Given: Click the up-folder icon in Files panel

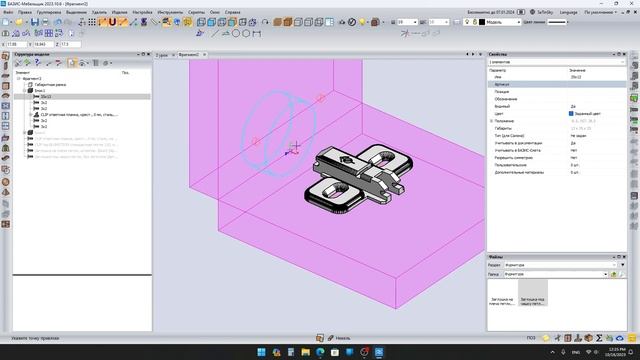Looking at the screenshot, I should (x=613, y=274).
